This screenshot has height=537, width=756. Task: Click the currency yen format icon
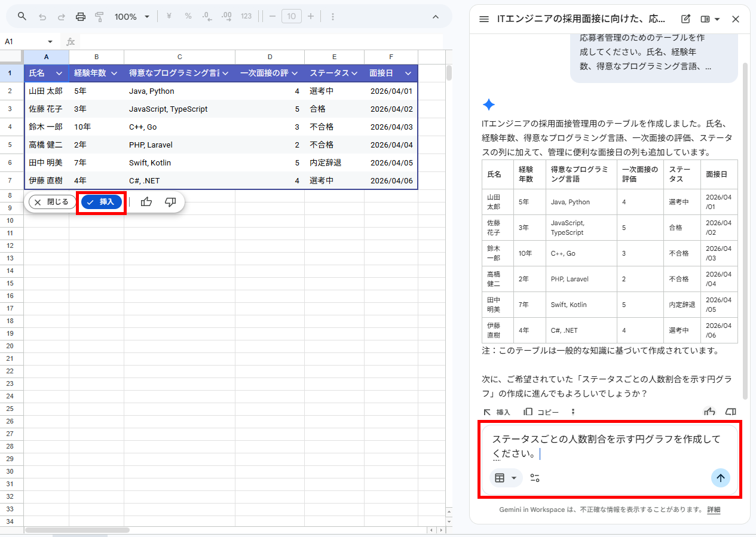(169, 17)
